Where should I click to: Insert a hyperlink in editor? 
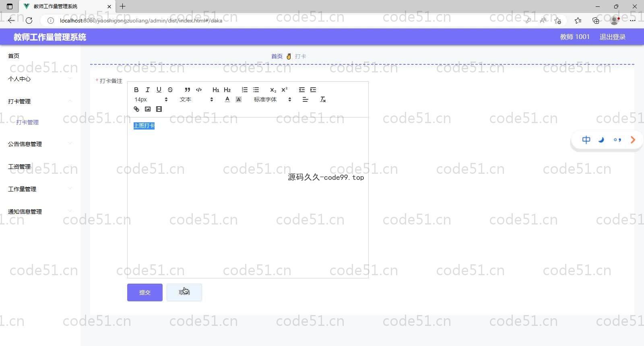click(136, 109)
